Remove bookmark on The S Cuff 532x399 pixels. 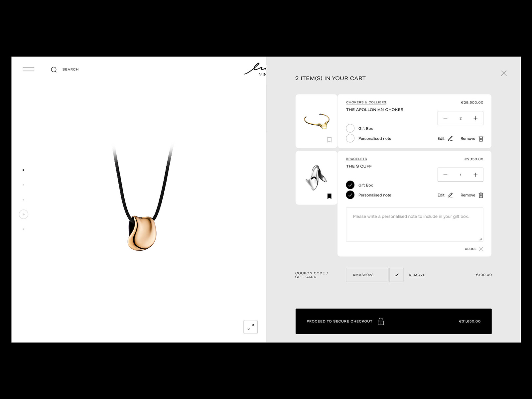pyautogui.click(x=329, y=196)
